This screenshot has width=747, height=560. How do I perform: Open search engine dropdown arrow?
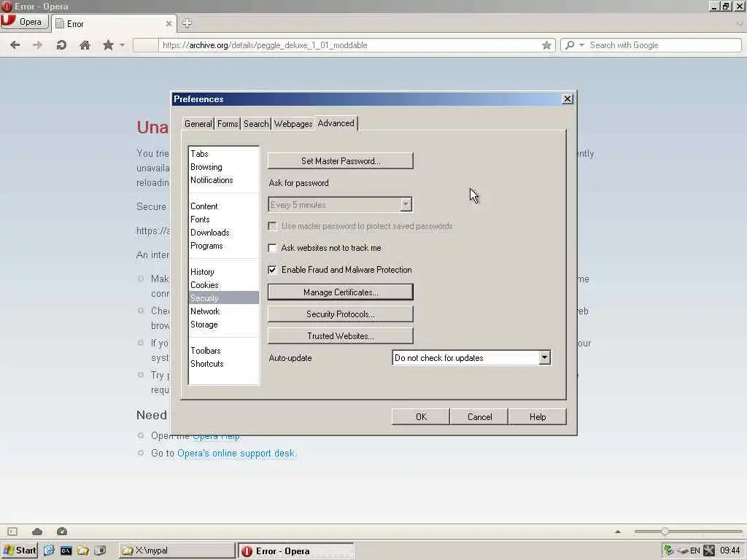(581, 45)
